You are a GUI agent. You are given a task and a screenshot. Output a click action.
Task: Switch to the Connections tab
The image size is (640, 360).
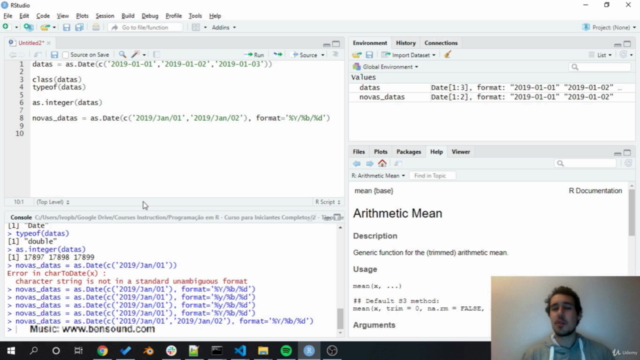point(441,43)
